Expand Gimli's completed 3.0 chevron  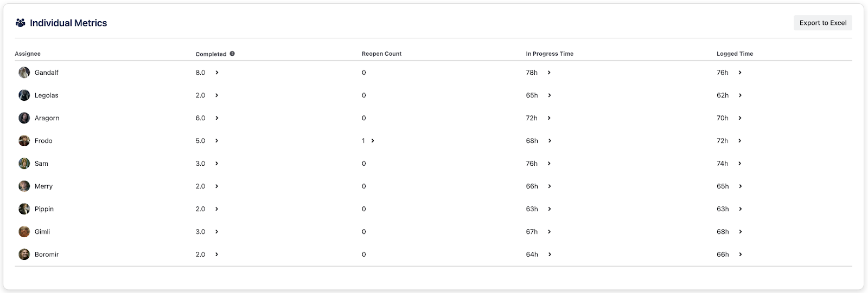(216, 232)
